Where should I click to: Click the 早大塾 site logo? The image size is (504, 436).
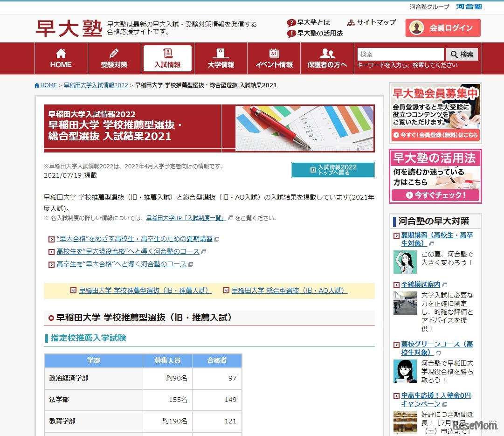(x=69, y=28)
